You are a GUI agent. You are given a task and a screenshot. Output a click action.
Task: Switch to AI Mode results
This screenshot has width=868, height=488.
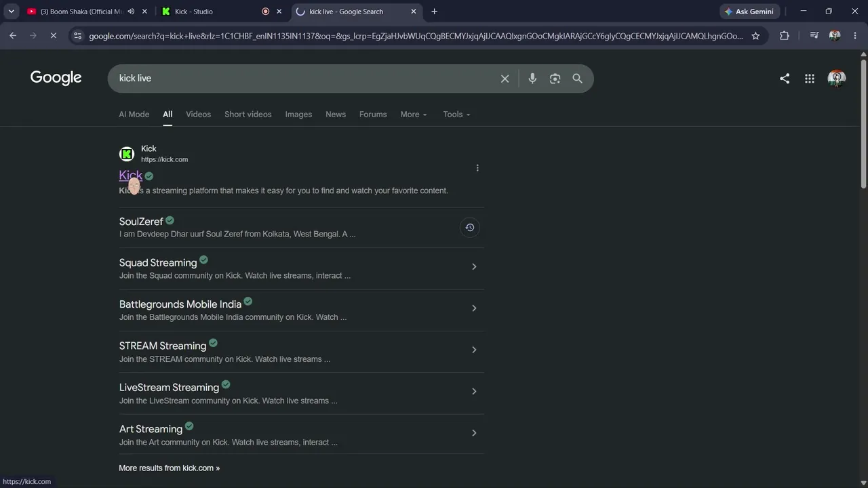coord(134,115)
